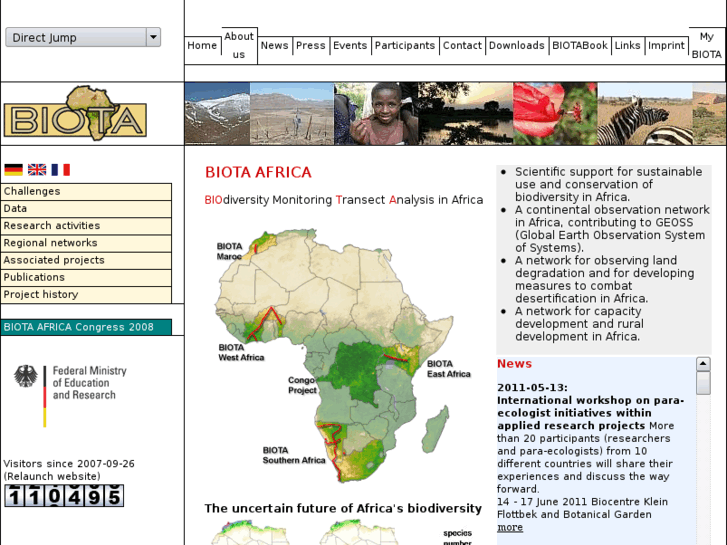Open the Press tab

pos(311,45)
